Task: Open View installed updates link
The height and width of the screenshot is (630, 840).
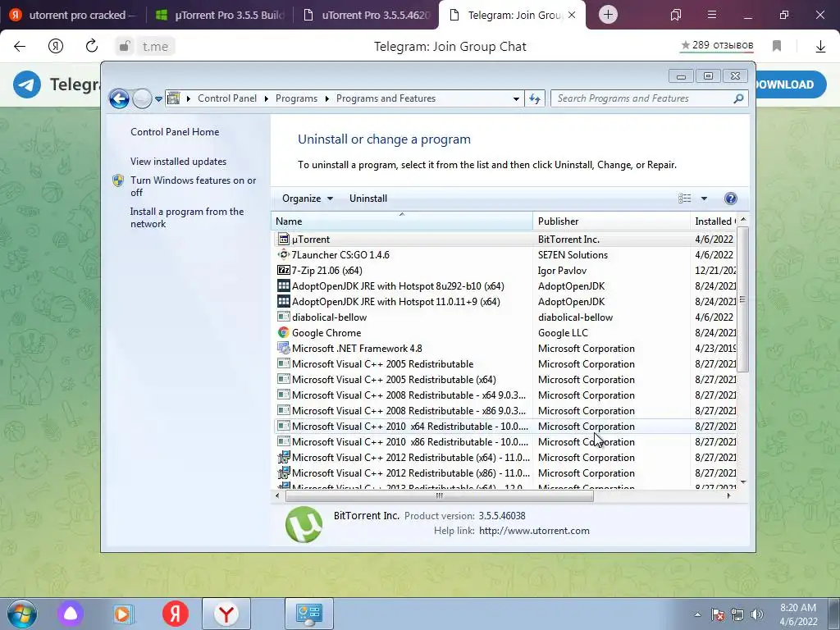Action: coord(178,162)
